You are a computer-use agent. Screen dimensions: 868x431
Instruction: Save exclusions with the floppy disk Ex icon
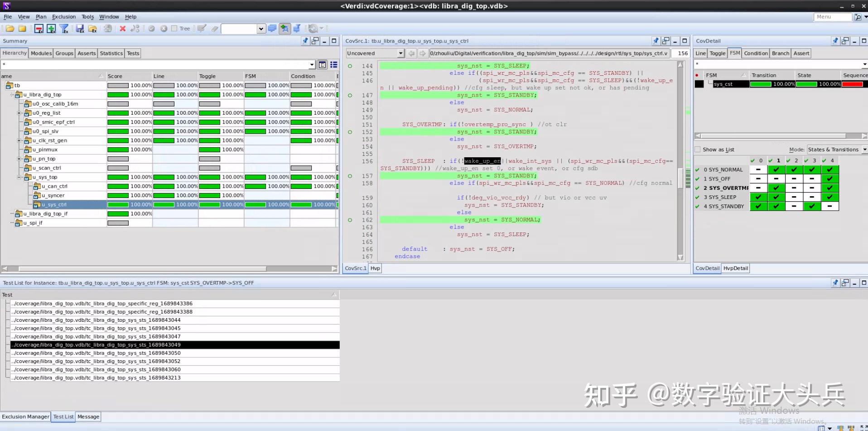80,29
